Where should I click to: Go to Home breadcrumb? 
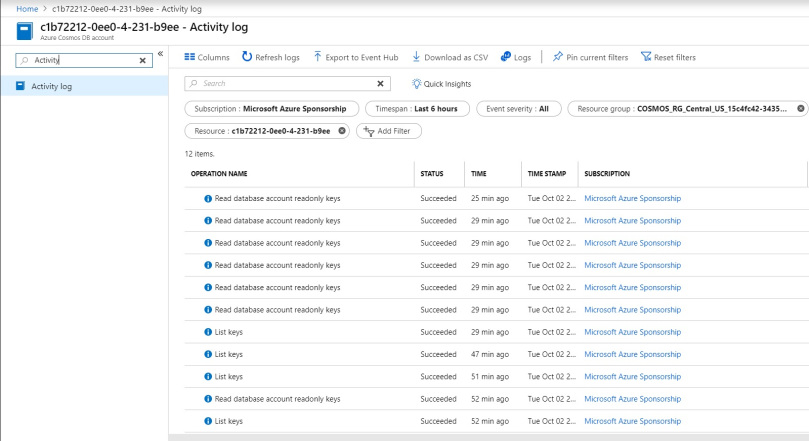pyautogui.click(x=27, y=9)
